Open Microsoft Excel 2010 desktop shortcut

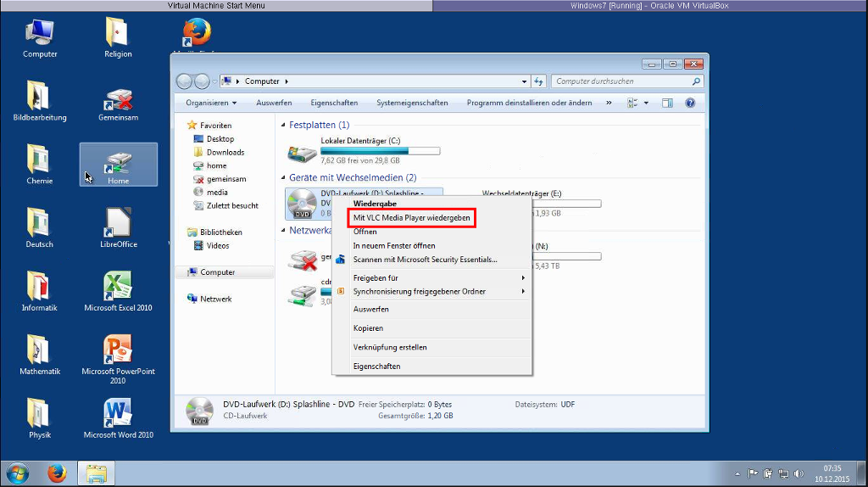click(118, 286)
